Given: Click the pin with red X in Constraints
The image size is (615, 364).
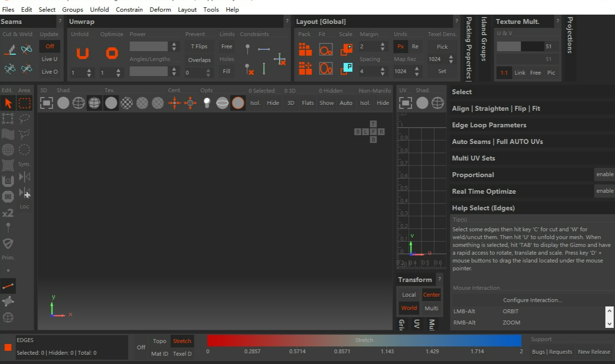Looking at the screenshot, I should [249, 69].
